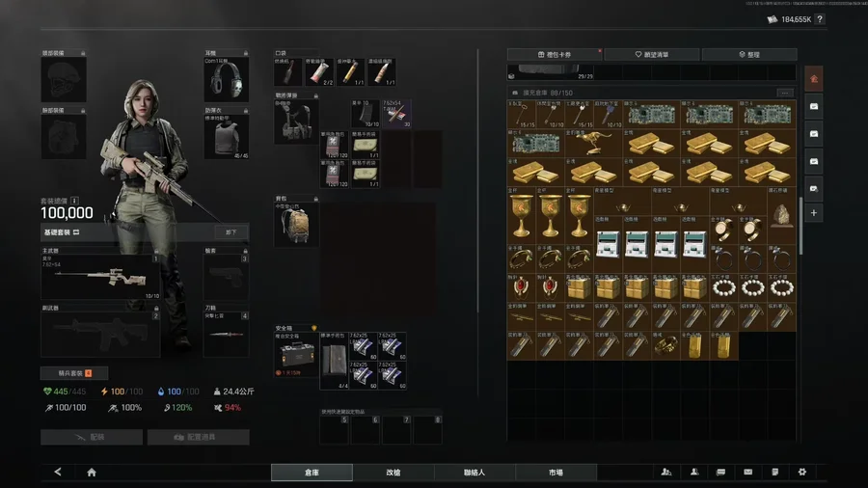
Task: Open the notes list icon
Action: [x=775, y=472]
